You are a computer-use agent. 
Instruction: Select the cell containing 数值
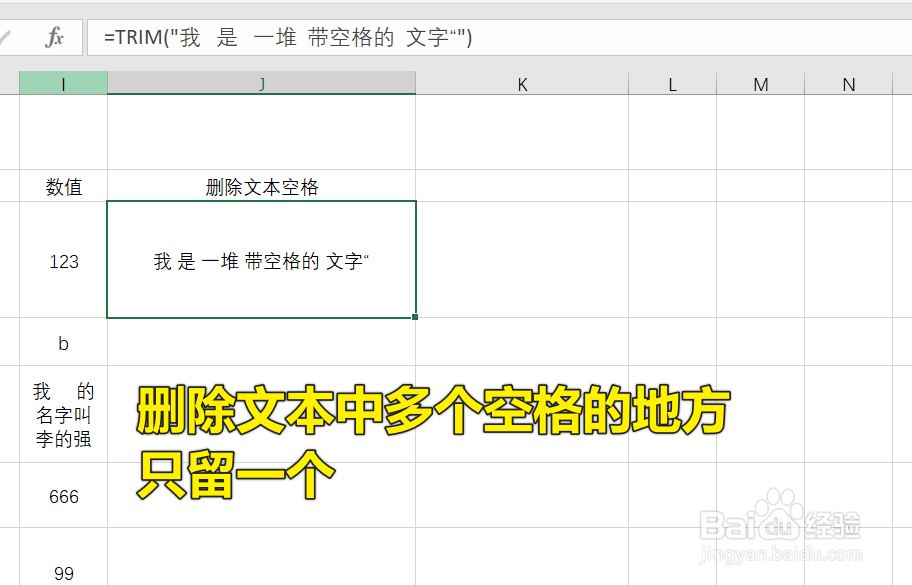[x=63, y=186]
